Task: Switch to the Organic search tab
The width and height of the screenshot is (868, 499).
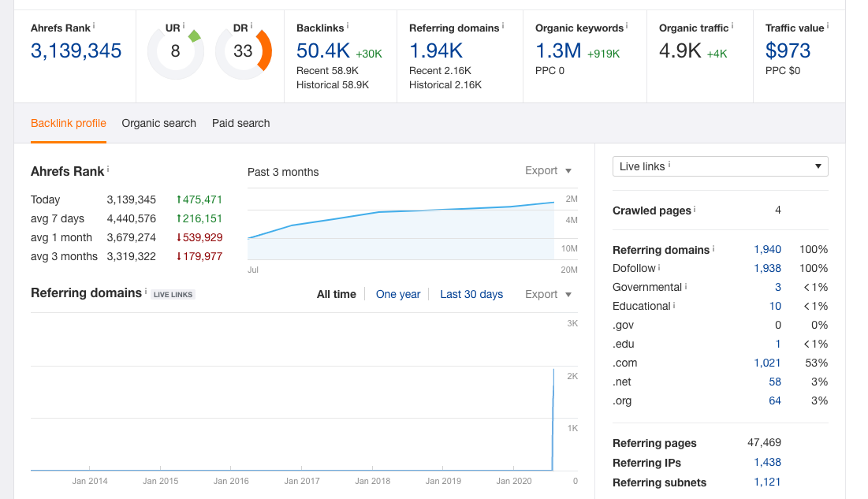Action: click(x=159, y=123)
